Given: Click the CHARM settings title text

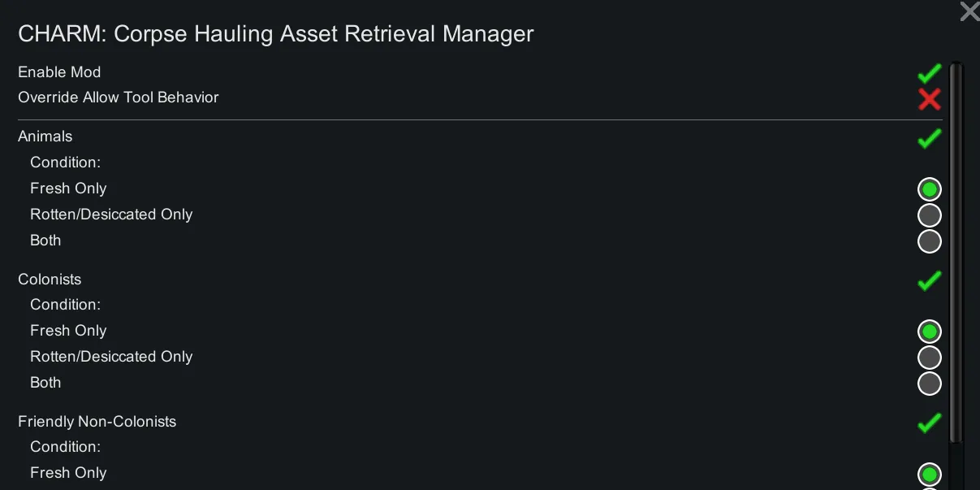Looking at the screenshot, I should click(x=276, y=34).
